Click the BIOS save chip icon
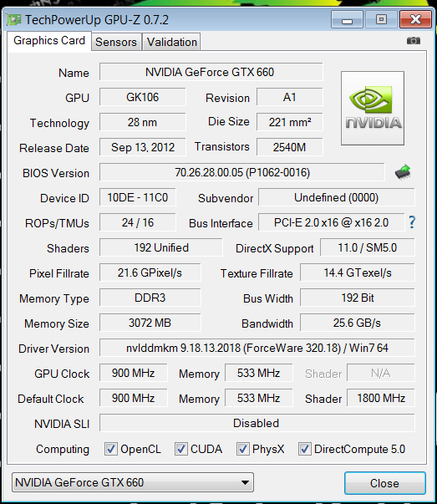This screenshot has width=437, height=504. (x=403, y=172)
